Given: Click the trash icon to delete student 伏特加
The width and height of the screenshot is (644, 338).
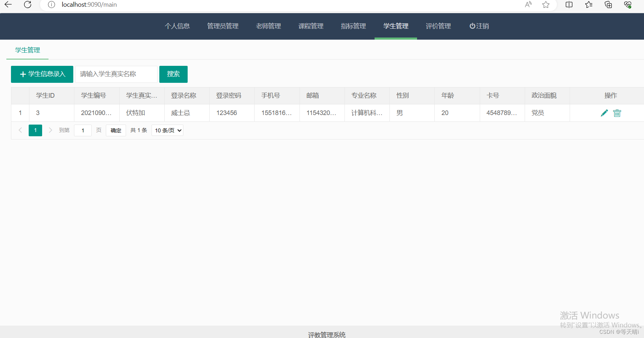Looking at the screenshot, I should coord(617,113).
